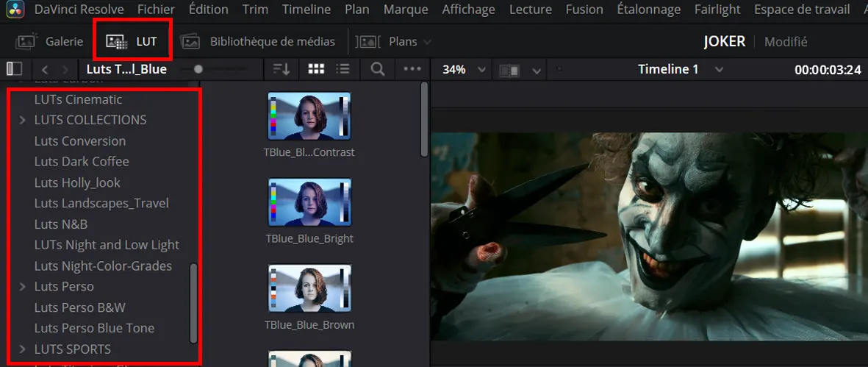Select the LUTs Cinematic folder
This screenshot has height=367, width=868.
click(78, 99)
